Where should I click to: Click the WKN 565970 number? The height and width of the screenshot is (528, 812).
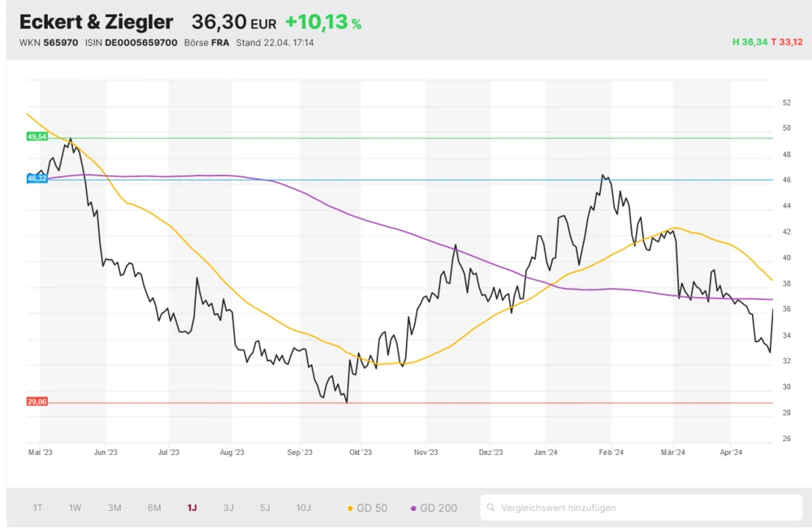(61, 42)
